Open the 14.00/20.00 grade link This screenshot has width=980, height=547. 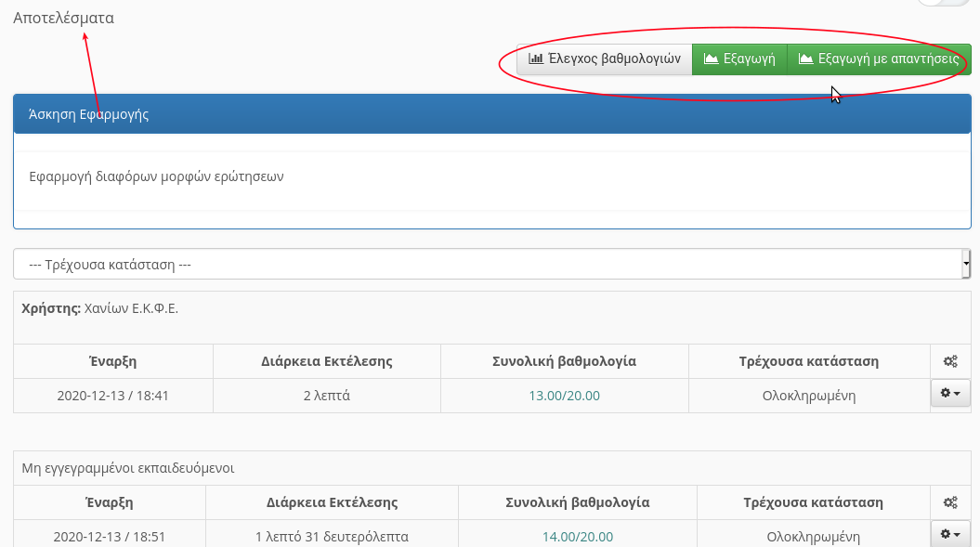click(578, 537)
